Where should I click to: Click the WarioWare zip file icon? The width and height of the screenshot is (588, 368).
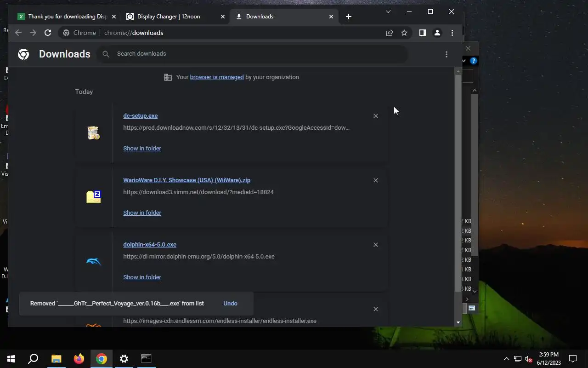[x=94, y=197]
